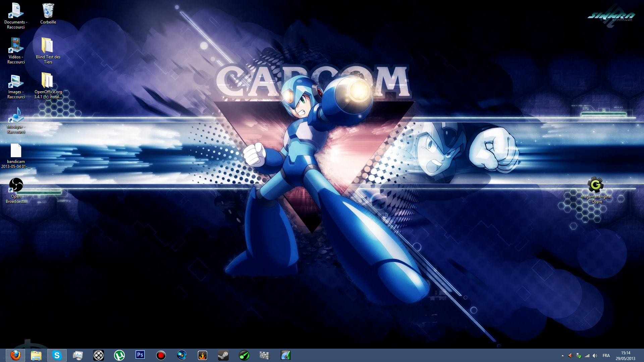Select the OpenOffice.org 3.4.1 installation folder
The height and width of the screenshot is (362, 644).
48,85
